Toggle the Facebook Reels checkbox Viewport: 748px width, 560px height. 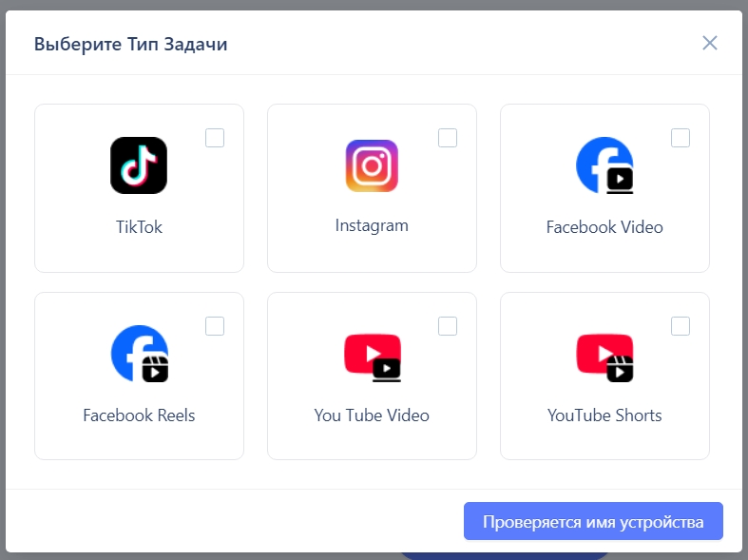point(215,326)
